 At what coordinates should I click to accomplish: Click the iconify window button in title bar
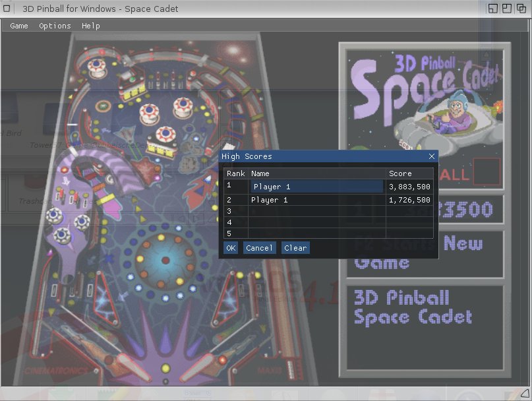coord(493,8)
